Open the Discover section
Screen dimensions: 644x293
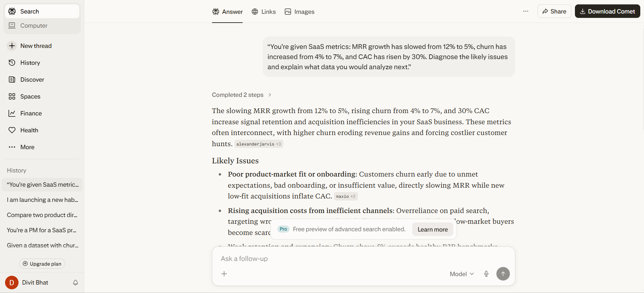pyautogui.click(x=32, y=79)
